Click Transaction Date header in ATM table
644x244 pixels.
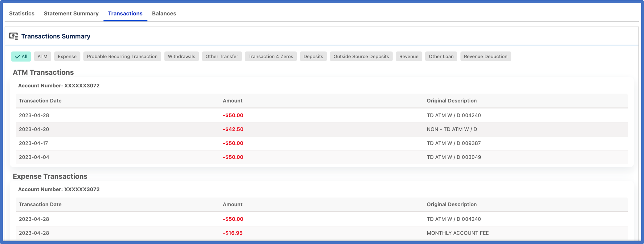pos(40,101)
